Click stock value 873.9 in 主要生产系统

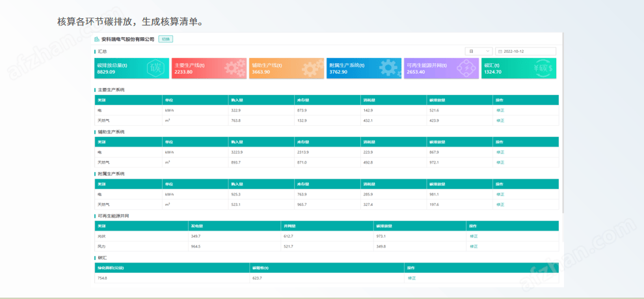(x=302, y=110)
